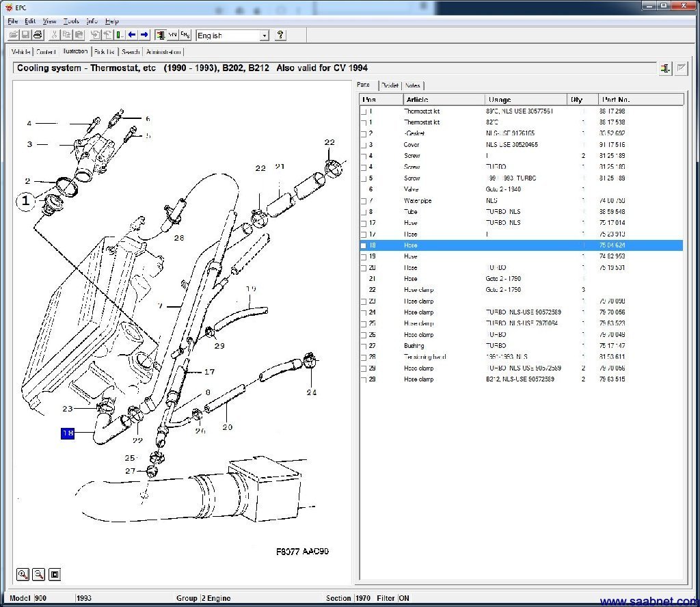Click the Filter ON status bar entry
Screen dimensions: 700x607
point(393,598)
